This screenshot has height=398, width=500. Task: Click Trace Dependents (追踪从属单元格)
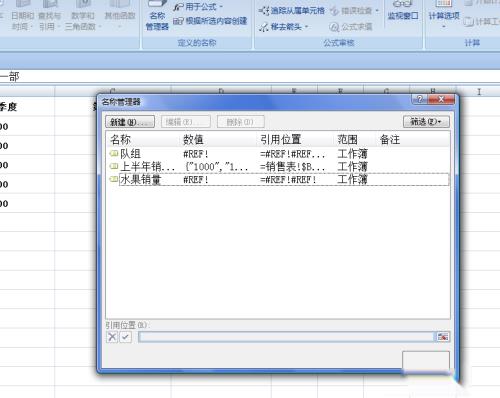[x=292, y=11]
